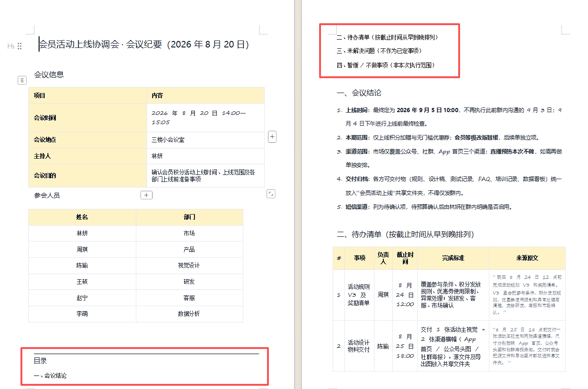Select the 部门 header cell

[x=189, y=217]
